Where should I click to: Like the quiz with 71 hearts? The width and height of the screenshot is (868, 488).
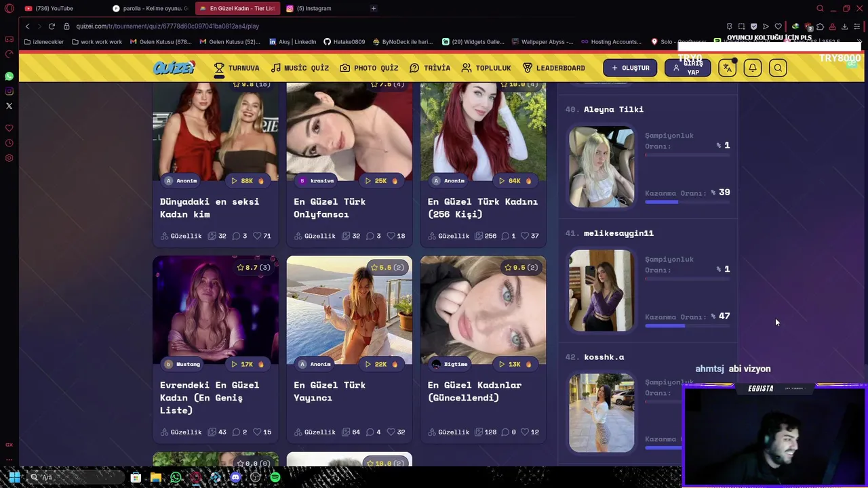click(x=262, y=236)
